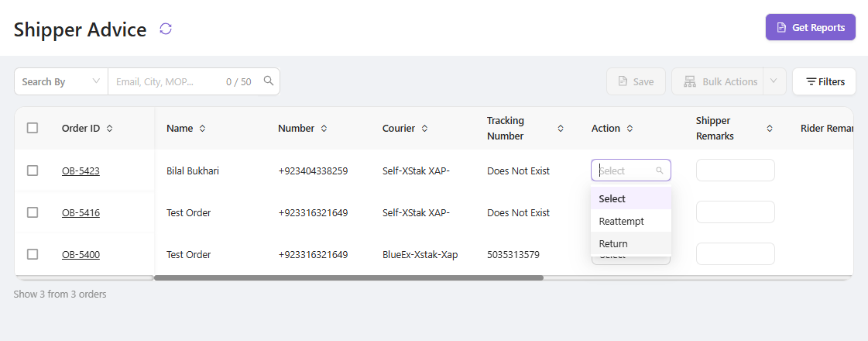Select the checkbox for order OB-5400
This screenshot has height=341, width=868.
[33, 254]
